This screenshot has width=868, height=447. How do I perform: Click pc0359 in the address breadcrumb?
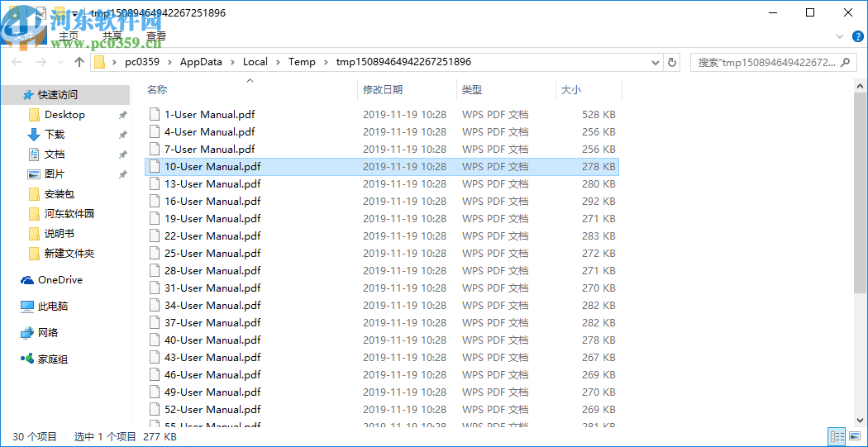(141, 62)
